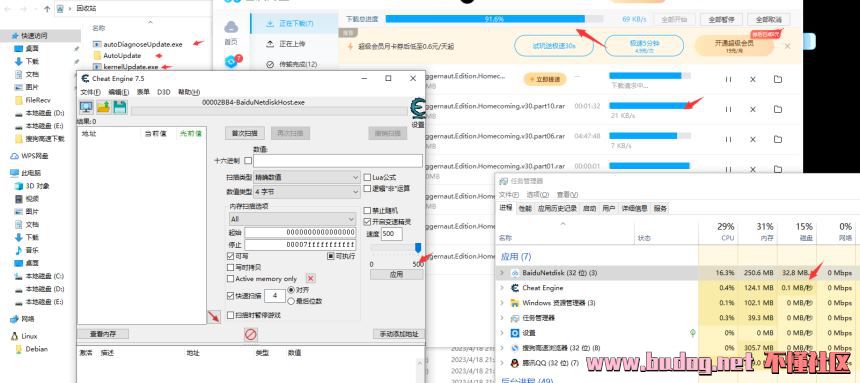
Task: Toggle the 十六进制 hex checkbox
Action: coord(248,161)
